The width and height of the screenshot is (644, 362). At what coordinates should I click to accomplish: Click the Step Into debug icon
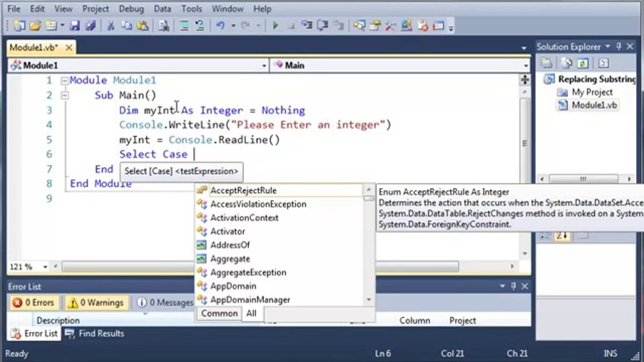click(x=306, y=26)
